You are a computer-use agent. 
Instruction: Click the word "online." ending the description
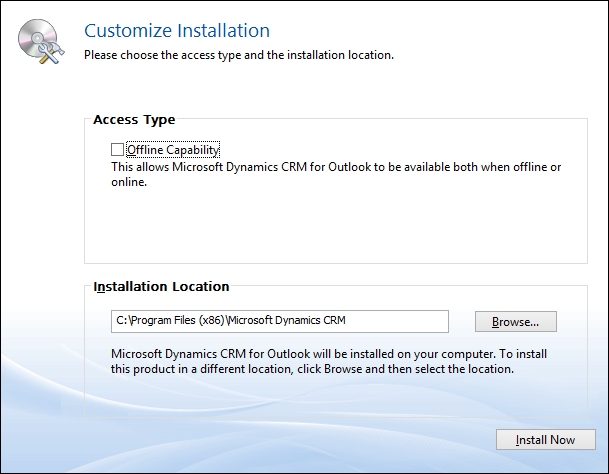pos(129,182)
